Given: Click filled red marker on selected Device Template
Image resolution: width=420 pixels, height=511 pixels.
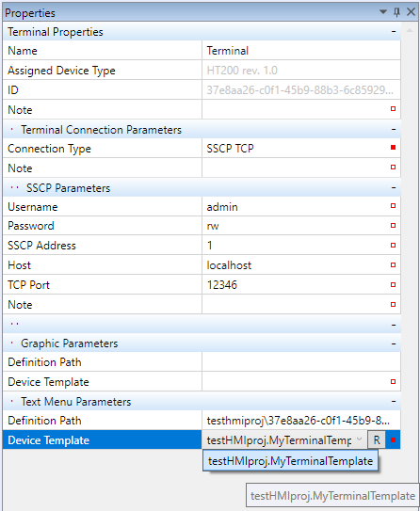Looking at the screenshot, I should pos(393,440).
